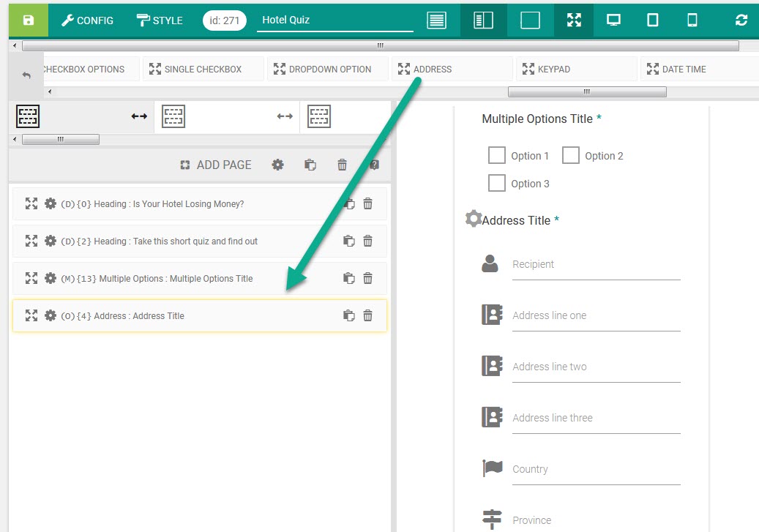Open settings gear for 'Take this short quiz' heading
Screen dimensions: 759x532
(51, 241)
